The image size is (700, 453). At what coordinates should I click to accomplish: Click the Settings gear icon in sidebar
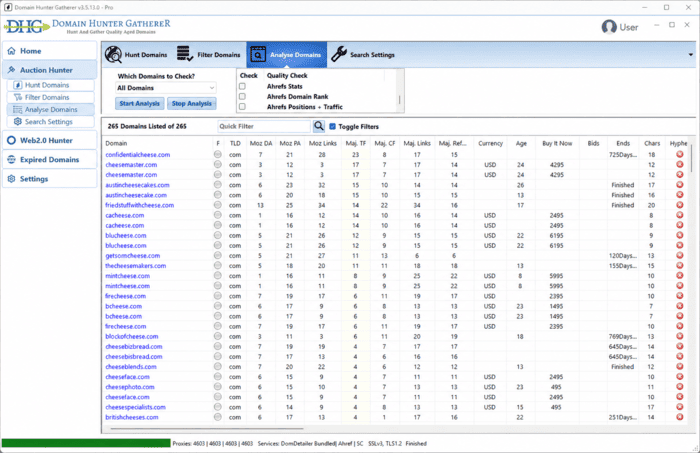[12, 179]
